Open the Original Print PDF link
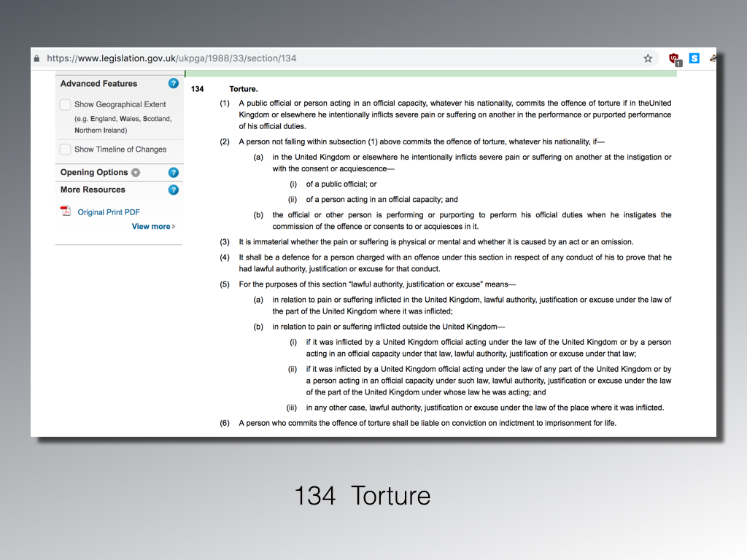 [x=109, y=212]
